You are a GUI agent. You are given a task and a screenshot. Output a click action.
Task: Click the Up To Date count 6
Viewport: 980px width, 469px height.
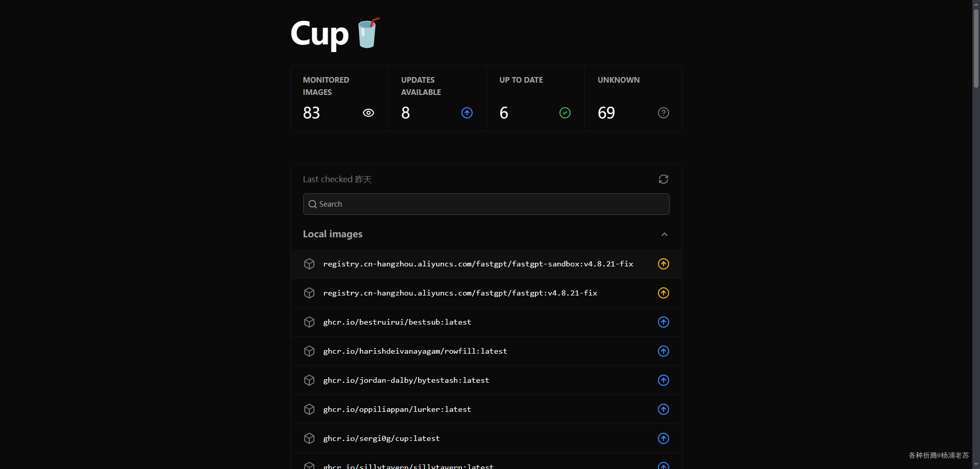pos(504,113)
